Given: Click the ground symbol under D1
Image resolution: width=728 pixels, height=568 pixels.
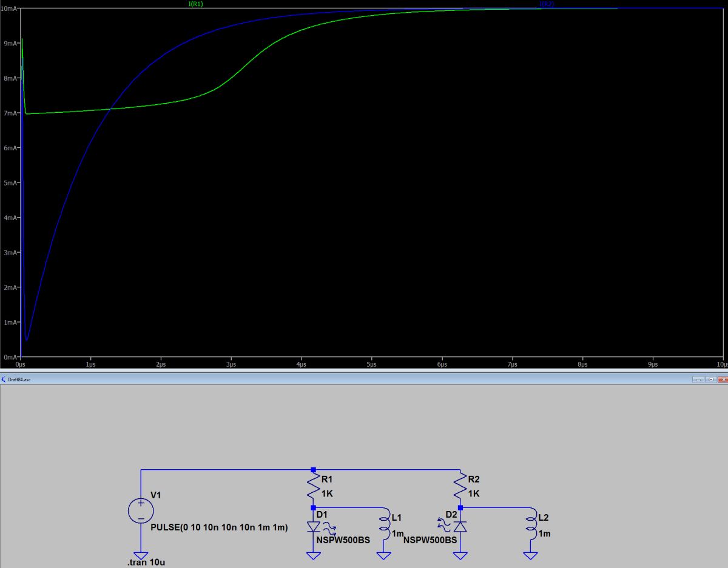Looking at the screenshot, I should [x=313, y=556].
